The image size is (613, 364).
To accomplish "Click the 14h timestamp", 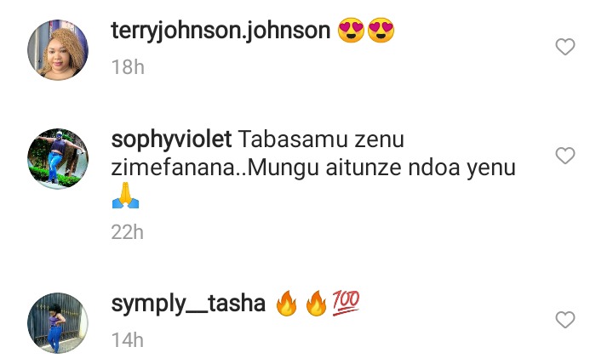I will click(x=128, y=340).
